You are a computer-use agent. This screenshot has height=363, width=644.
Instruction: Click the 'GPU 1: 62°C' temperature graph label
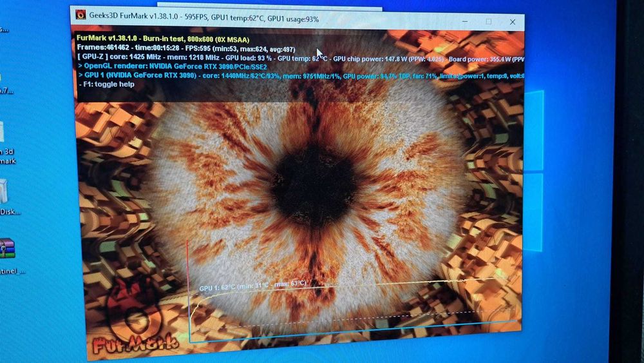[252, 285]
